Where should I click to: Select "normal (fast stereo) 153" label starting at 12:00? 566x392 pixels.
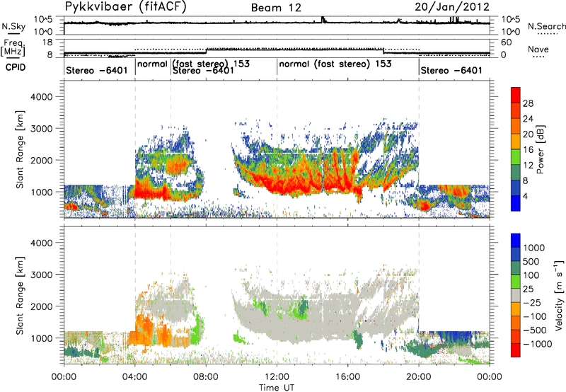[335, 64]
